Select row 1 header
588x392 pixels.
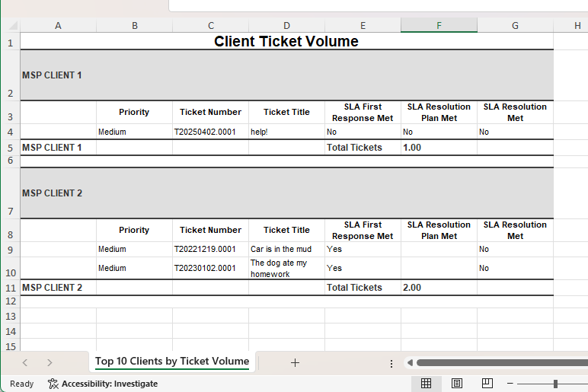(10, 42)
